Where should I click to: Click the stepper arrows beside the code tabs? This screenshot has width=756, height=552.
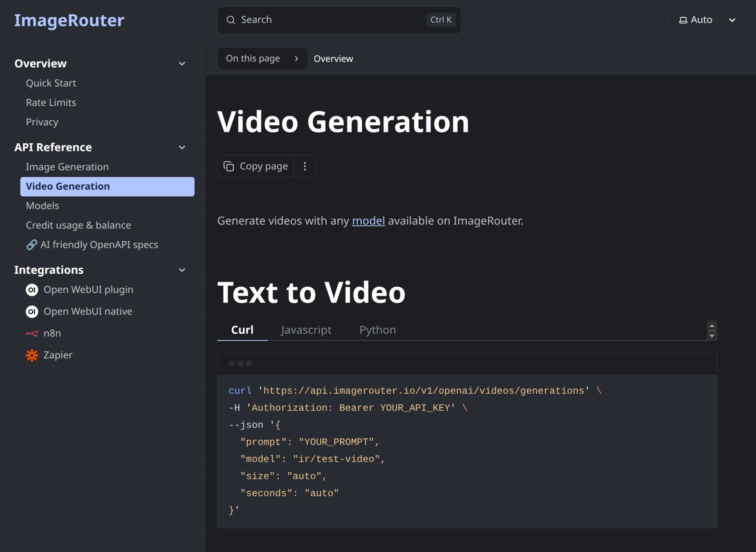[x=712, y=330]
